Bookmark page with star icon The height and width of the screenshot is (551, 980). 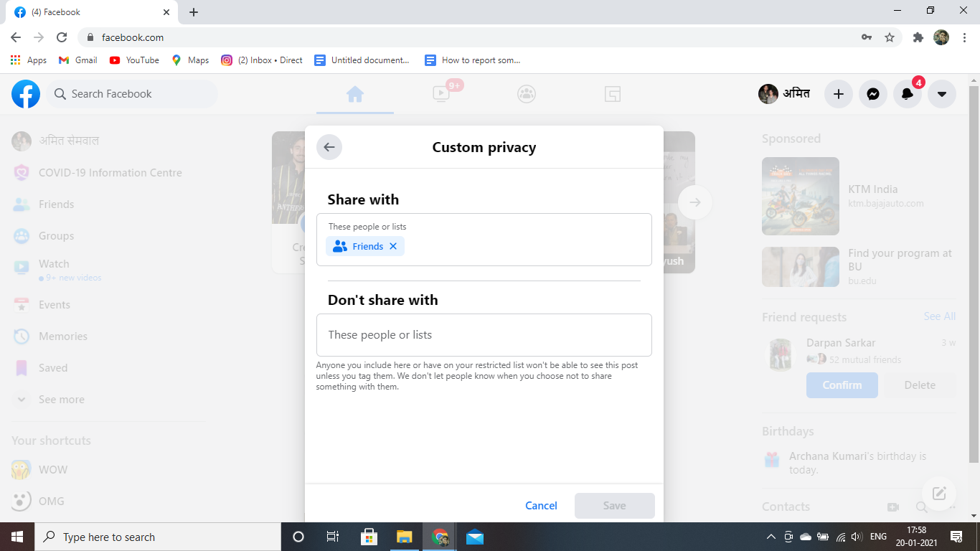point(890,37)
